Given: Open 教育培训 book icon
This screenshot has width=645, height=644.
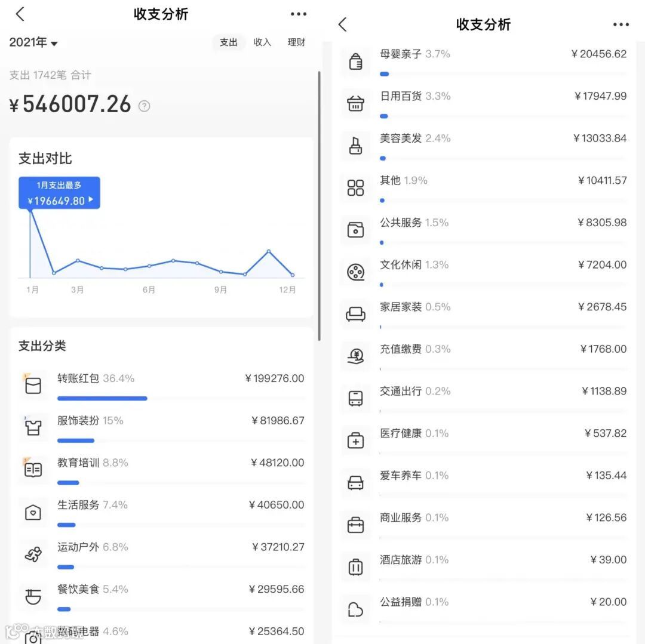Looking at the screenshot, I should coord(33,470).
